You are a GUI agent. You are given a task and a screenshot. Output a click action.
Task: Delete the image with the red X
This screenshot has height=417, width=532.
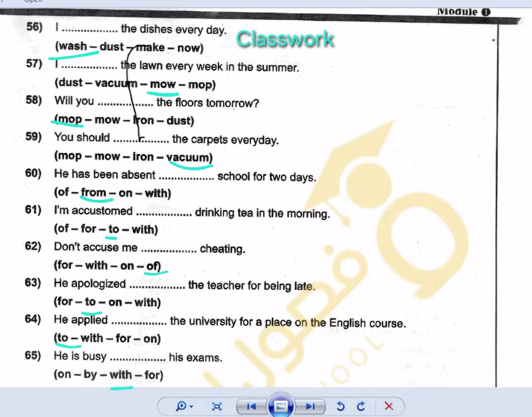click(x=389, y=407)
